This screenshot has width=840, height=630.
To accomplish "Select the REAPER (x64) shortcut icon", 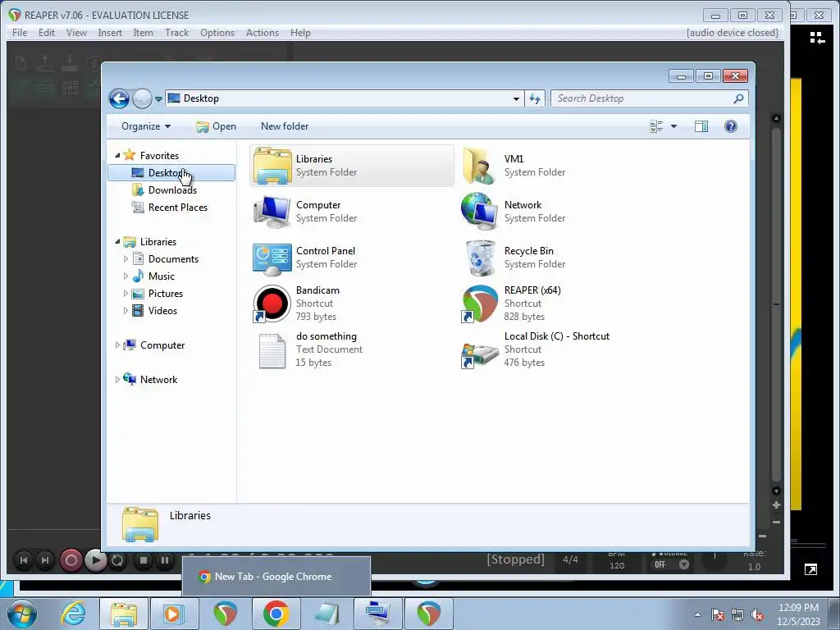I will click(x=479, y=304).
